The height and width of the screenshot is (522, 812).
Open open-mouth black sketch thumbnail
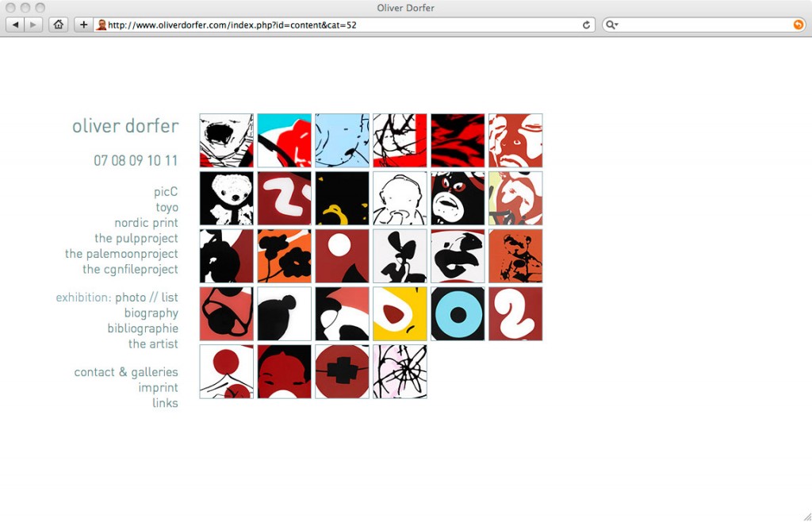226,140
